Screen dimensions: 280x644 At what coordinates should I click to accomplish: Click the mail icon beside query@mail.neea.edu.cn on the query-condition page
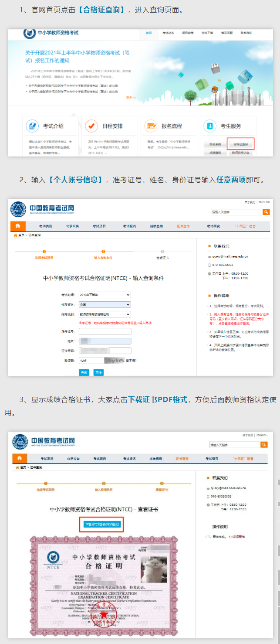[209, 257]
